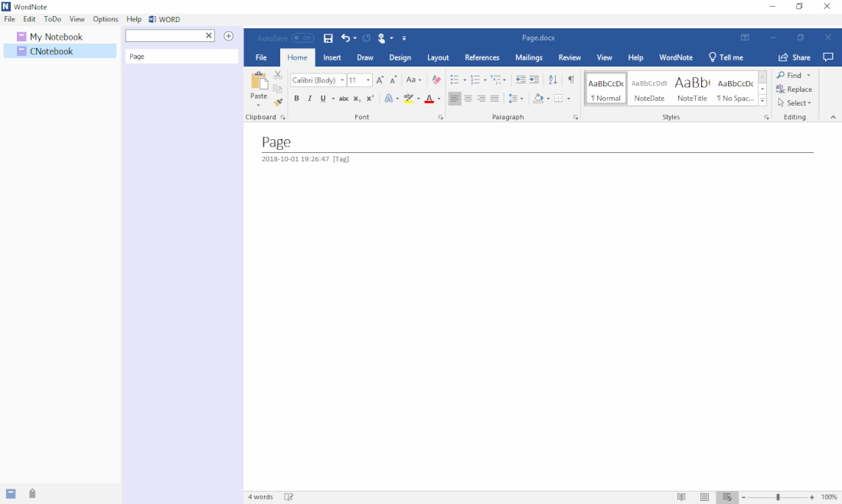This screenshot has height=504, width=842.
Task: Open the numbering list dropdown
Action: click(x=485, y=80)
